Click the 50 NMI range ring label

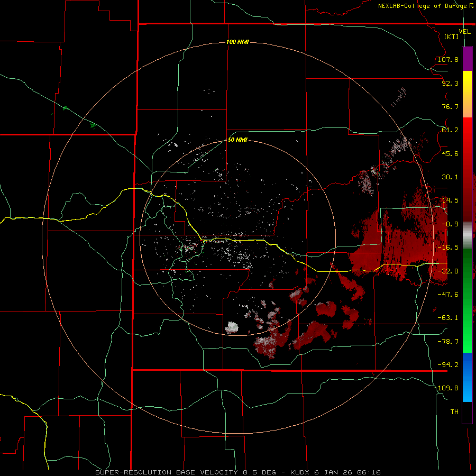pyautogui.click(x=237, y=140)
